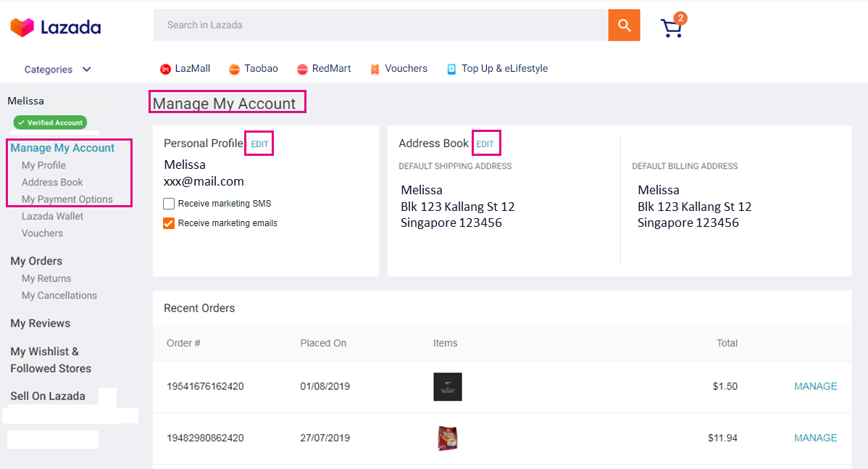The image size is (868, 469).
Task: Expand the Categories dropdown chevron
Action: click(86, 69)
